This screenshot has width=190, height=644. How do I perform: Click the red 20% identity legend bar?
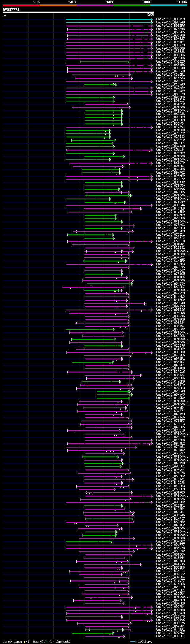pos(21,5)
